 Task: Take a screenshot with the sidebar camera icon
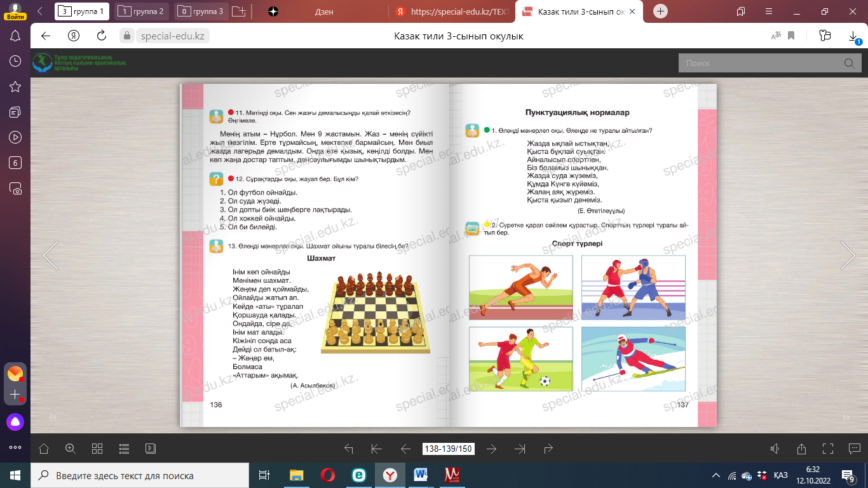[x=16, y=189]
